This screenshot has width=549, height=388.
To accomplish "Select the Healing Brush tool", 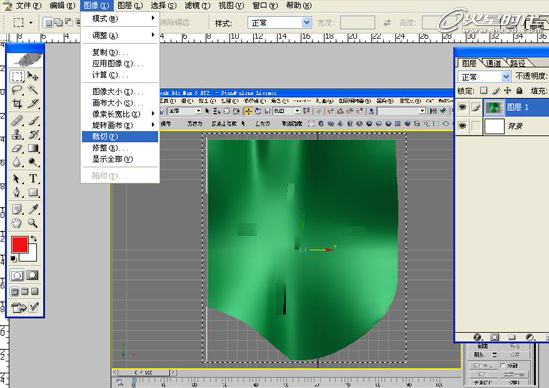I will [x=16, y=121].
